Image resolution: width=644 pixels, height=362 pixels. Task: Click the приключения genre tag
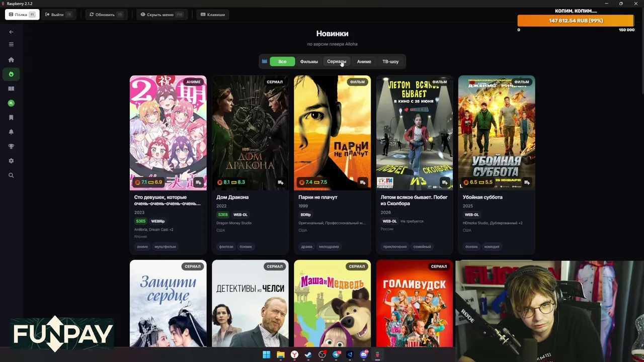395,247
